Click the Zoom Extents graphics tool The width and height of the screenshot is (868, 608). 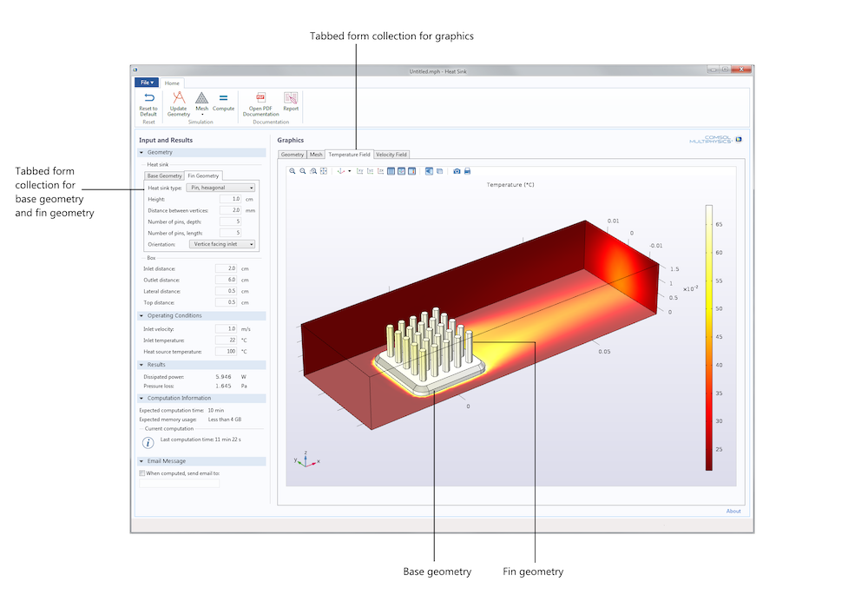[324, 171]
